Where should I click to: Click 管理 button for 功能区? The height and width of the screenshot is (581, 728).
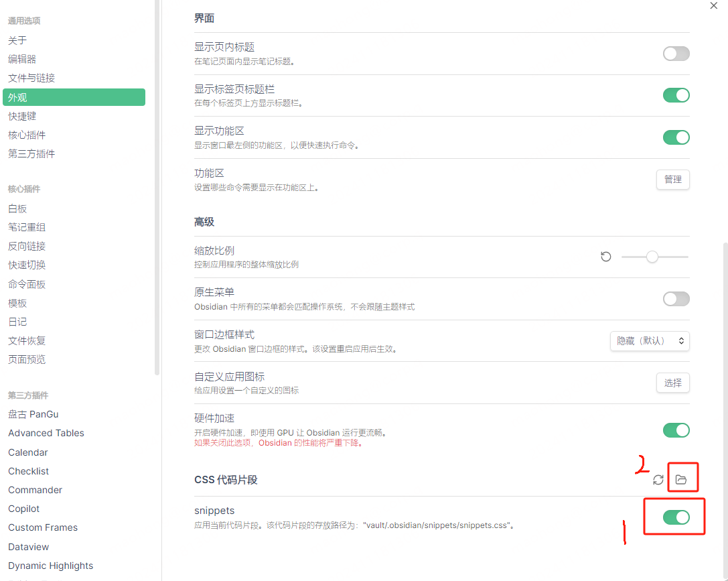point(672,180)
